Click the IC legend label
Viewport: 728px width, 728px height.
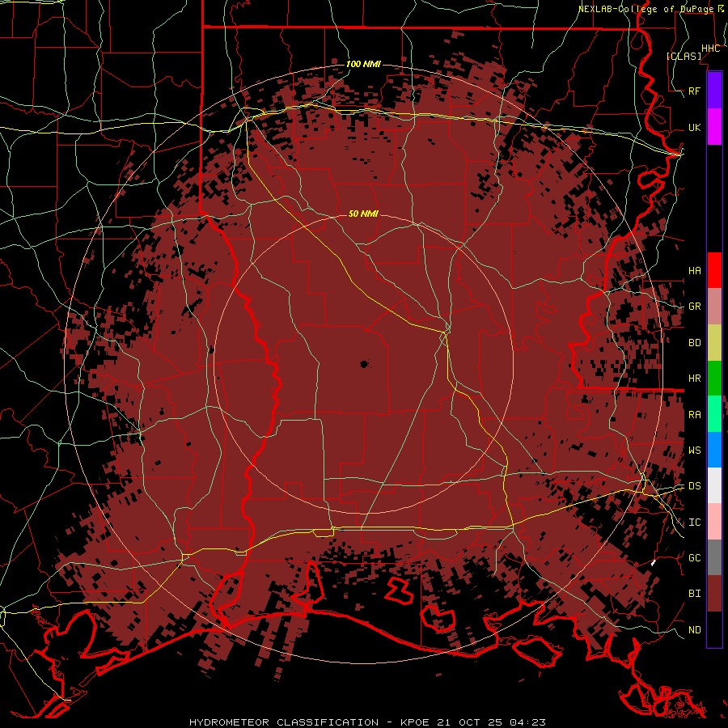tap(694, 523)
